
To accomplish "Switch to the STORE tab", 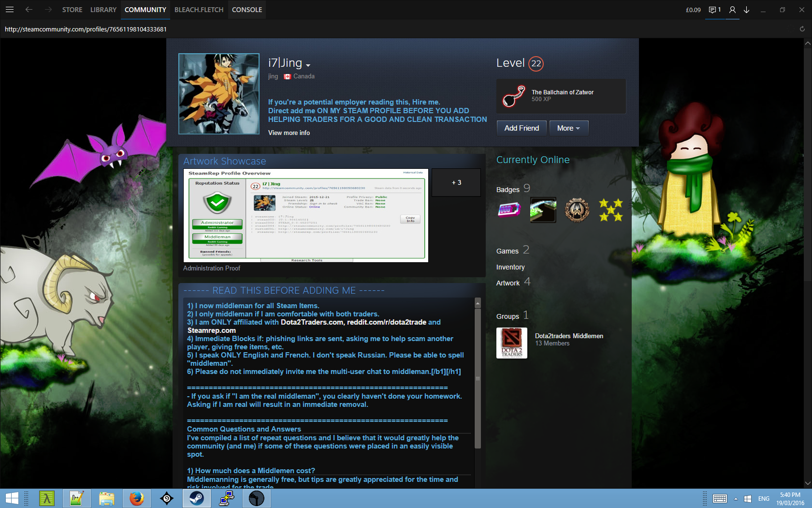I will 72,10.
